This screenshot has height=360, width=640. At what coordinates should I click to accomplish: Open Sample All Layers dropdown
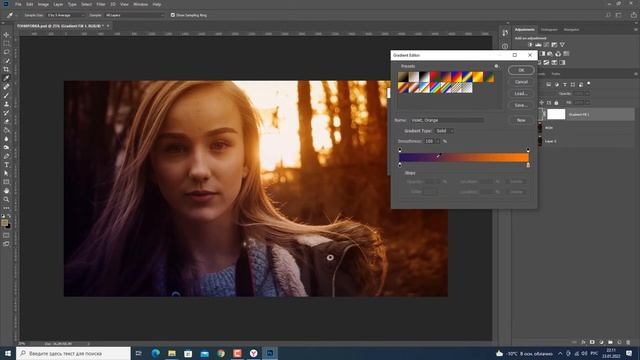click(x=134, y=15)
